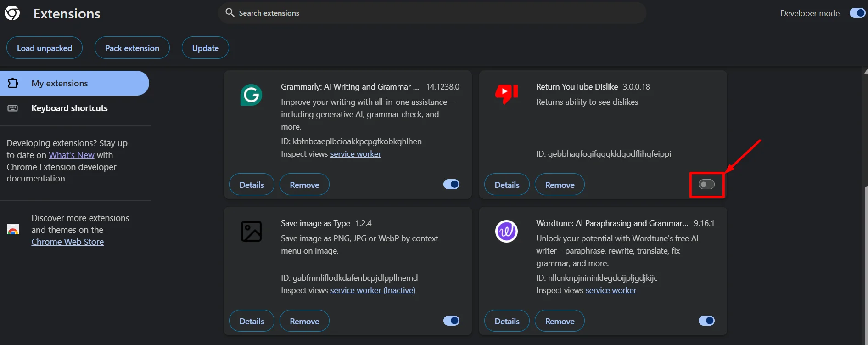Click the Load unpacked button
Screen dimensions: 868x345
(x=45, y=48)
